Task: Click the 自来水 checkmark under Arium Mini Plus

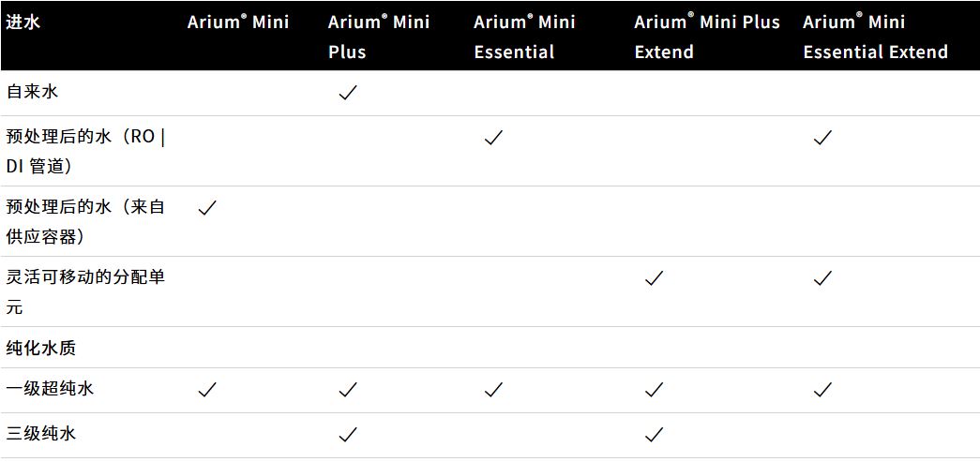Action: [x=347, y=94]
